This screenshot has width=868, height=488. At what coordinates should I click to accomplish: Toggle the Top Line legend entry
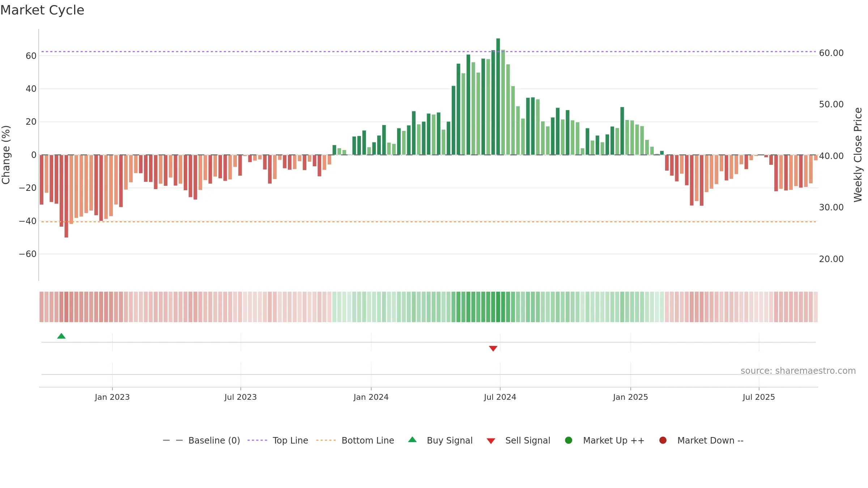point(278,440)
